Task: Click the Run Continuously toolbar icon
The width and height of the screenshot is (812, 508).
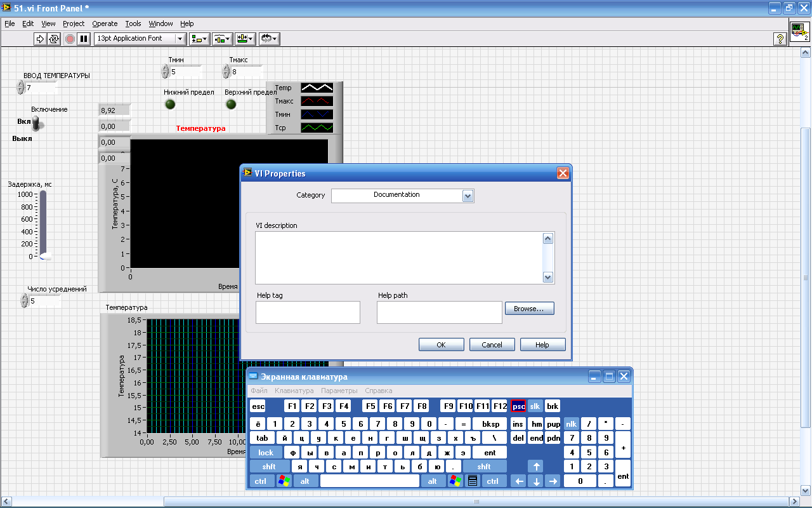Action: tap(54, 39)
